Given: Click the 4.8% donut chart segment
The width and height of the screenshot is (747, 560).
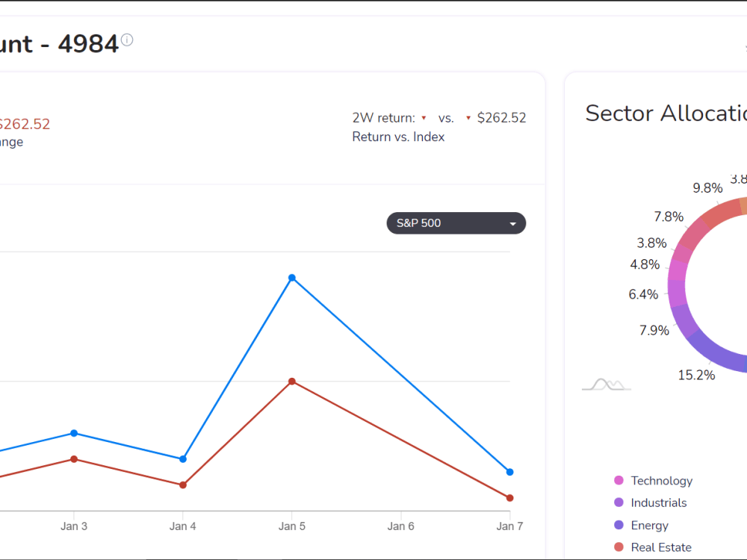Looking at the screenshot, I should point(678,270).
